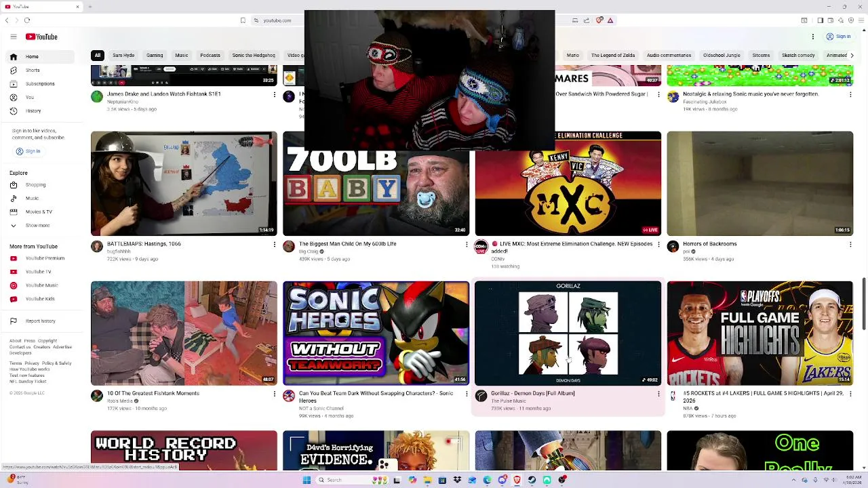This screenshot has height=488, width=868.
Task: Open options for Horrors of Backrooms video
Action: (x=850, y=244)
